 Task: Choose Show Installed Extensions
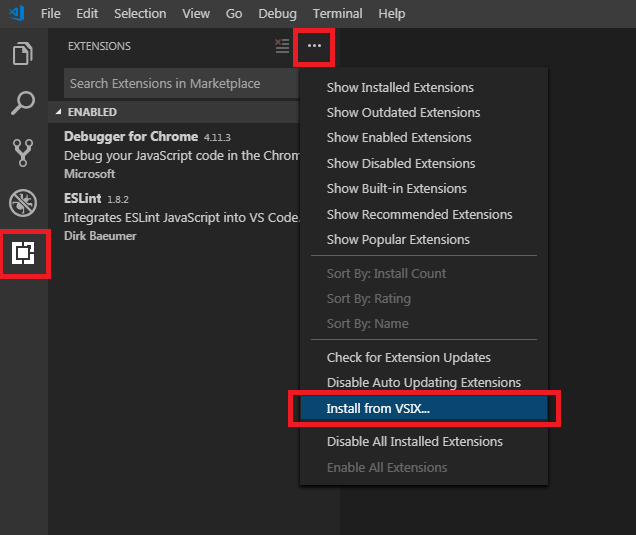pyautogui.click(x=400, y=87)
